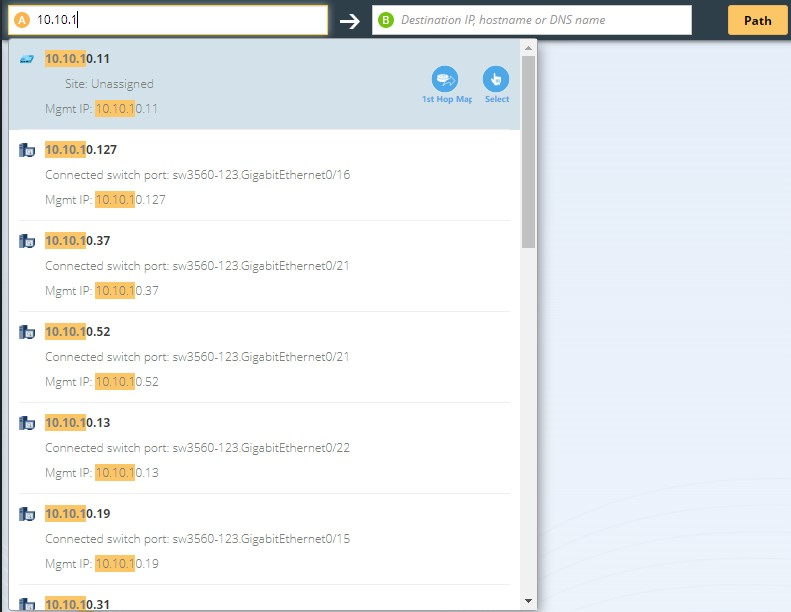The width and height of the screenshot is (791, 612).
Task: Click switch port line under 10.10.10.52
Action: click(197, 357)
